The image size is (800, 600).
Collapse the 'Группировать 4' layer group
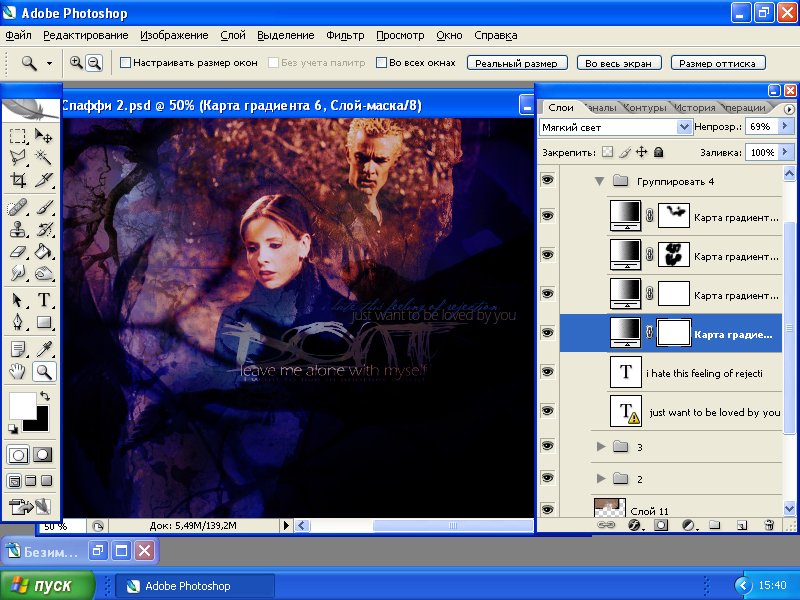tap(599, 181)
